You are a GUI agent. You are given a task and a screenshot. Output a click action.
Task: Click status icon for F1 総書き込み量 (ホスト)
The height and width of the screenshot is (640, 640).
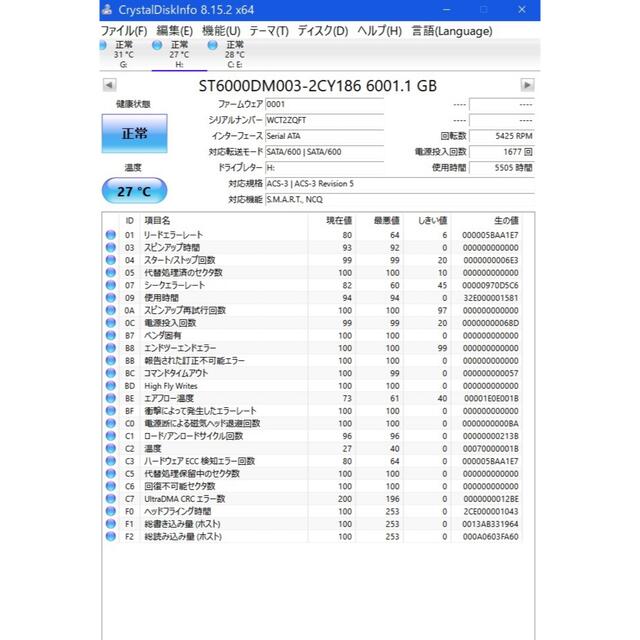click(111, 524)
